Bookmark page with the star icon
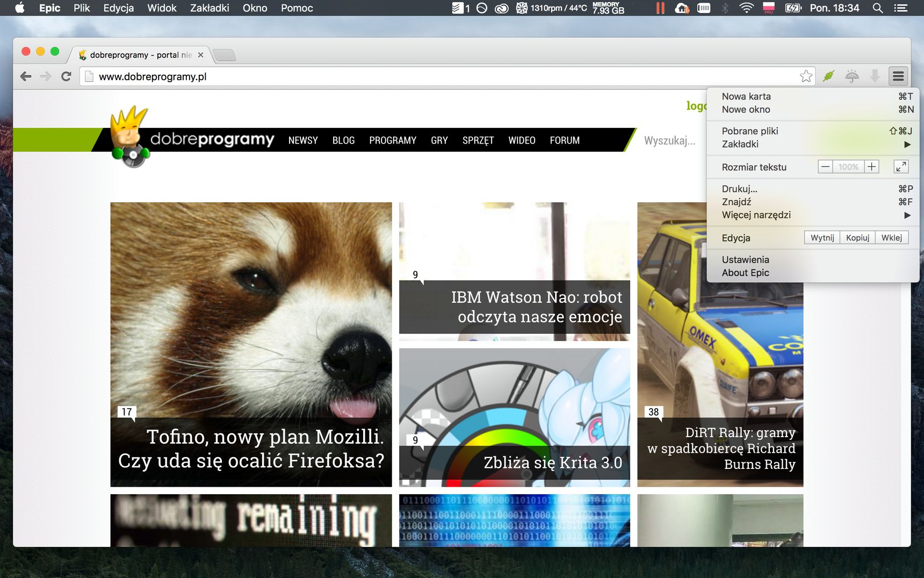 (x=806, y=76)
